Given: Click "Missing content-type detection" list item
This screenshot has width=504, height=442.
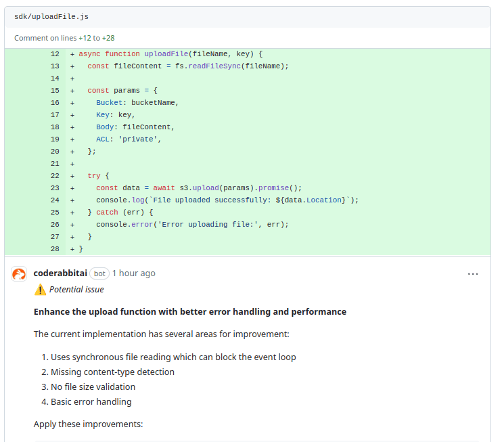Looking at the screenshot, I should pyautogui.click(x=112, y=372).
